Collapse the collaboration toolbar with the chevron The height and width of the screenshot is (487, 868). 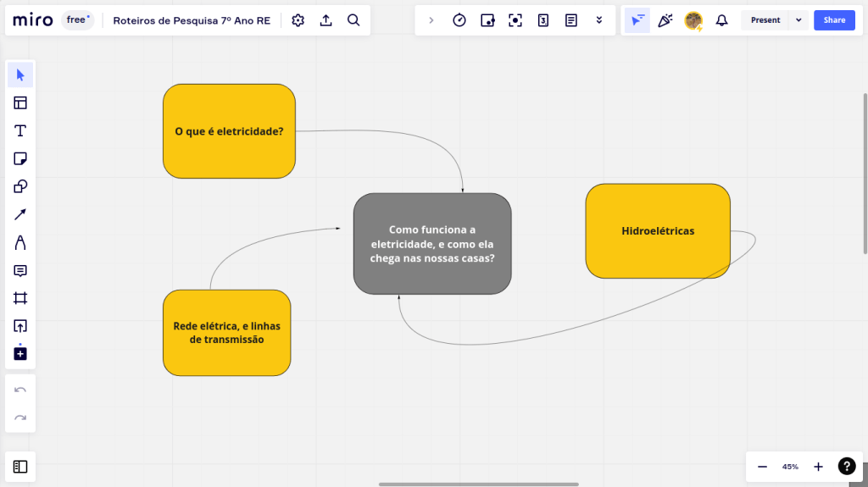431,20
